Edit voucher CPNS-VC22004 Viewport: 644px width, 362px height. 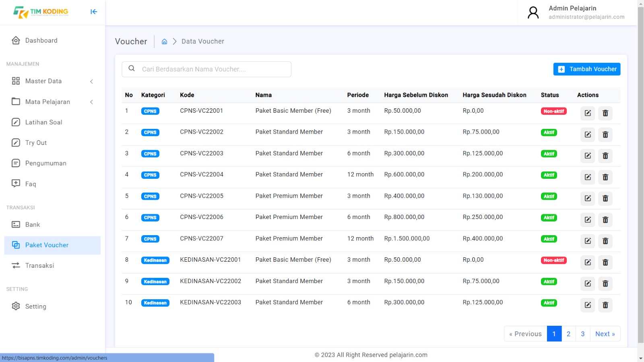(x=588, y=177)
